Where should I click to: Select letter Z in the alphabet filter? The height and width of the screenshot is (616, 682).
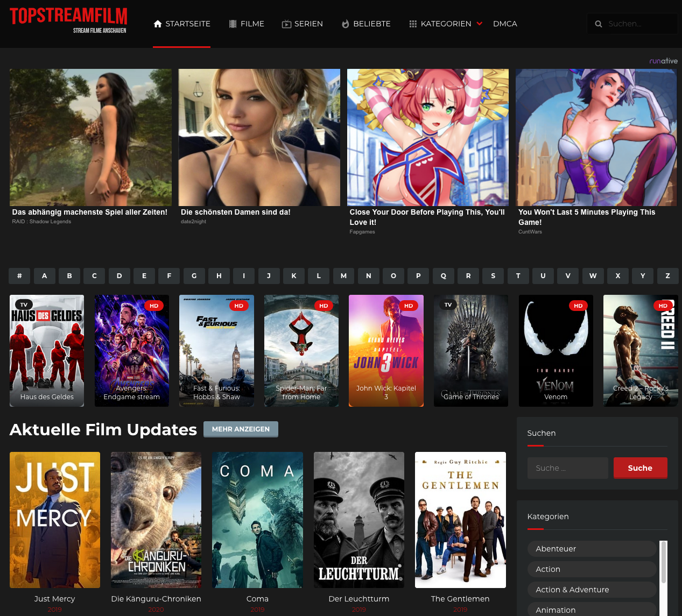[667, 275]
